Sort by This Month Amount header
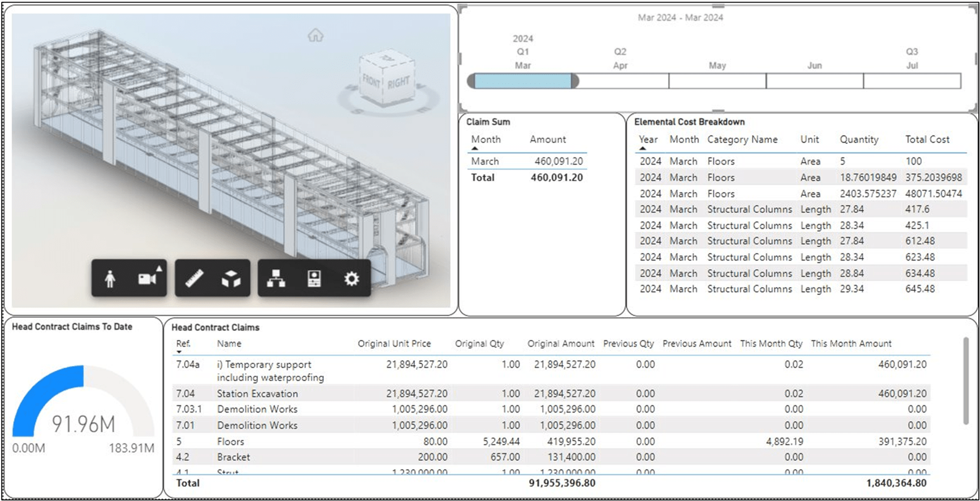 tap(851, 344)
